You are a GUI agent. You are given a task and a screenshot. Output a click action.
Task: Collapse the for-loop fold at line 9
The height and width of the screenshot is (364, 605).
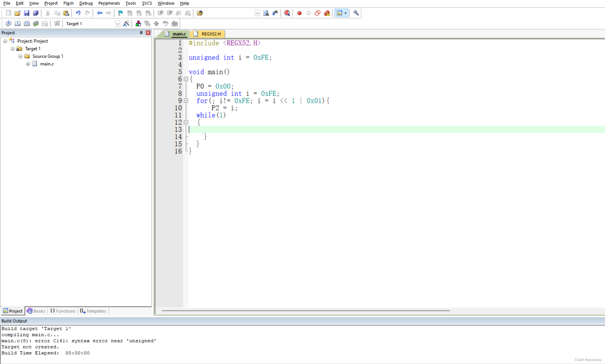[x=186, y=100]
